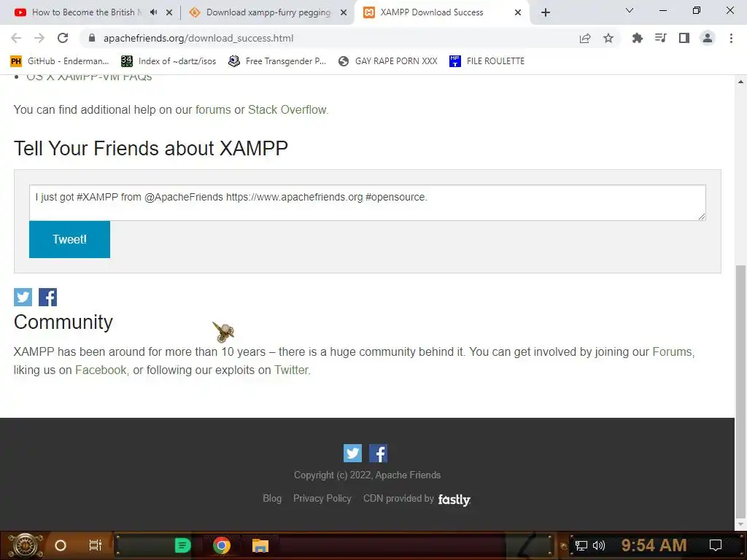Open the Forums link in Community text
The height and width of the screenshot is (560, 747).
pyautogui.click(x=672, y=351)
